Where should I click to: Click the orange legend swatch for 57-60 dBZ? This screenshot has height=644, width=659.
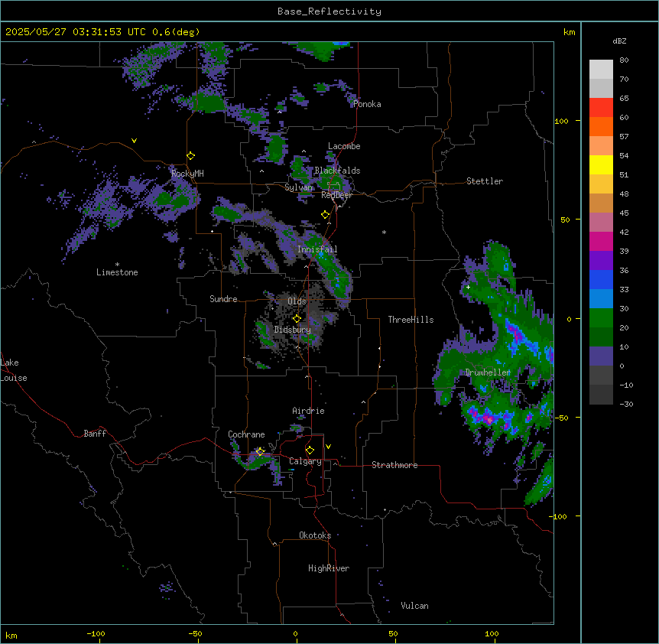pyautogui.click(x=601, y=126)
